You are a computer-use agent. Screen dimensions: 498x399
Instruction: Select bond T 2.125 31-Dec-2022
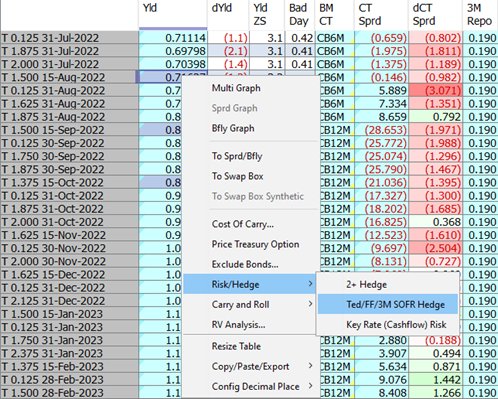point(69,301)
